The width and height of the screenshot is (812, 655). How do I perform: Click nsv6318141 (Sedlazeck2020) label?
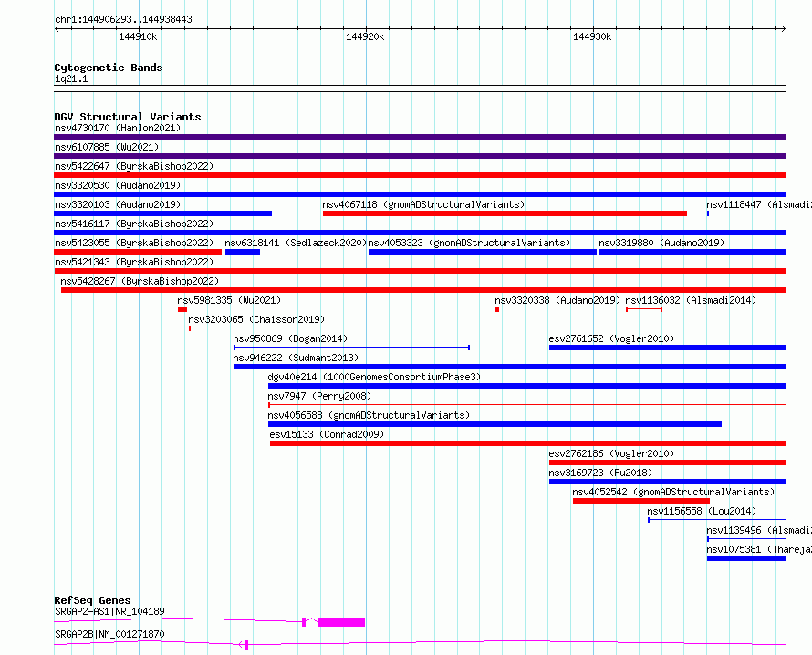click(x=296, y=243)
